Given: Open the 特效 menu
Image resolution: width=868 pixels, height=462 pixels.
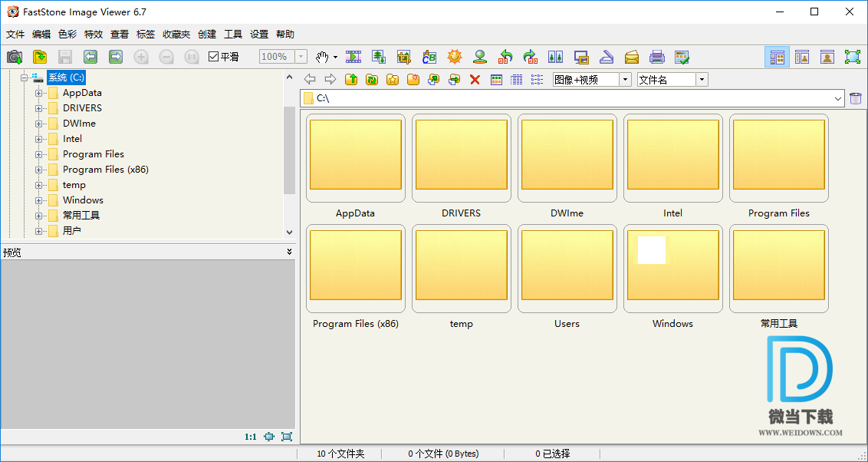Looking at the screenshot, I should [x=94, y=35].
